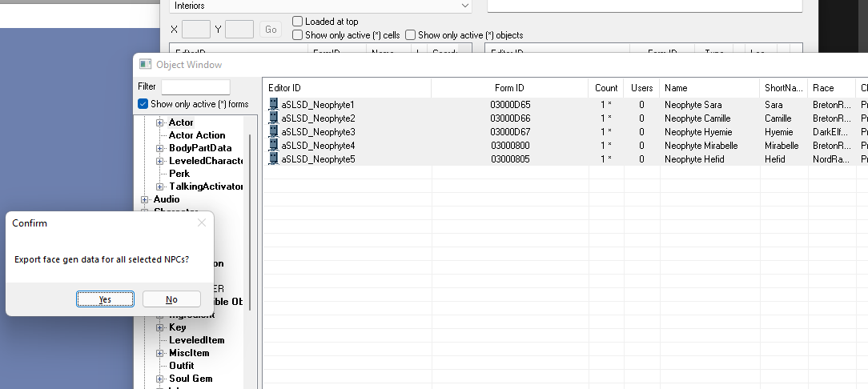Select Outfit in the tree

point(182,366)
